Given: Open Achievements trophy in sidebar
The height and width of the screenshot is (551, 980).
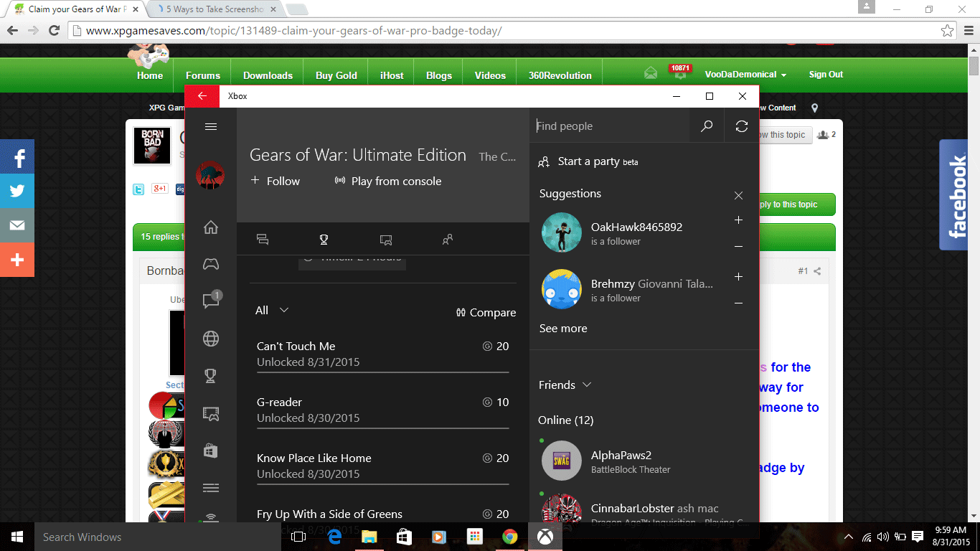Looking at the screenshot, I should pos(211,376).
